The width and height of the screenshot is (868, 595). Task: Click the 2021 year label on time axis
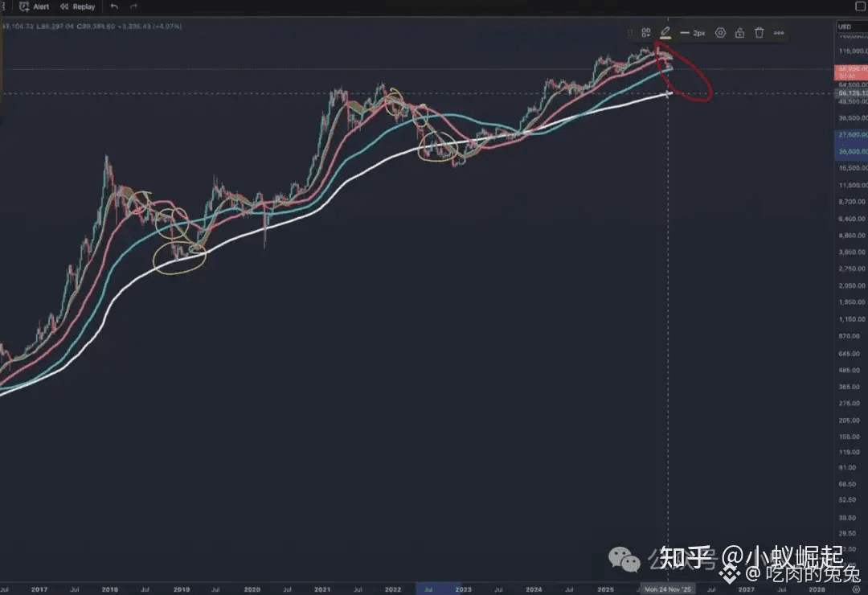tap(322, 589)
